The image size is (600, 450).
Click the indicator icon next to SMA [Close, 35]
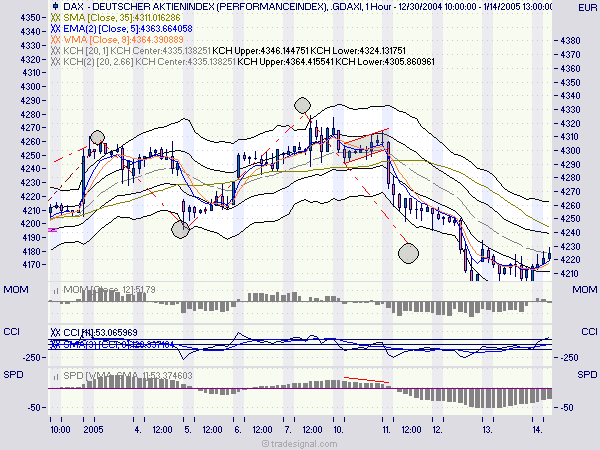pos(55,18)
